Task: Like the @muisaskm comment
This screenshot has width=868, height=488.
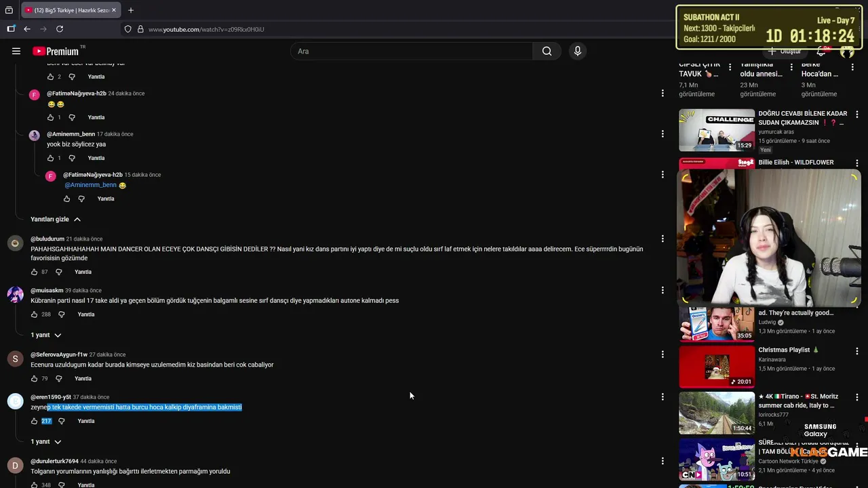Action: (x=35, y=314)
